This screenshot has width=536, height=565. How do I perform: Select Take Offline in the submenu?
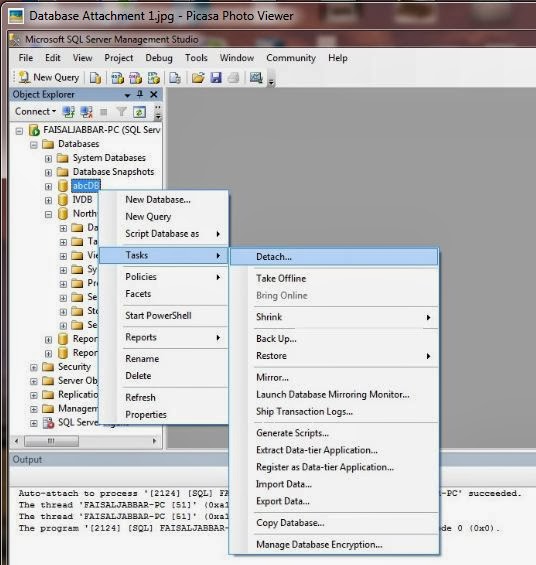pos(334,278)
